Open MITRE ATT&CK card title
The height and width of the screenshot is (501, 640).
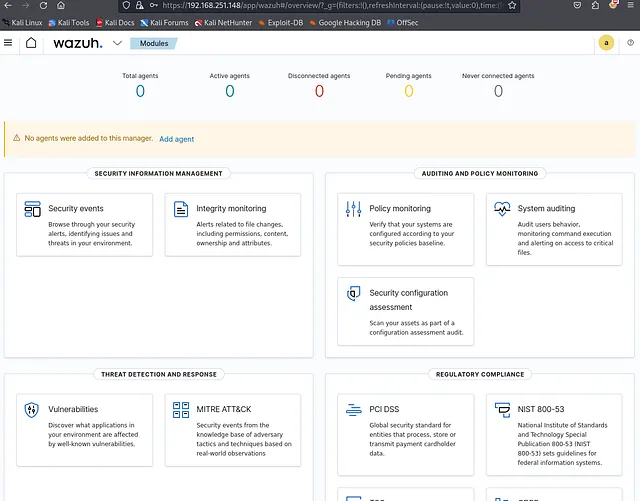224,409
